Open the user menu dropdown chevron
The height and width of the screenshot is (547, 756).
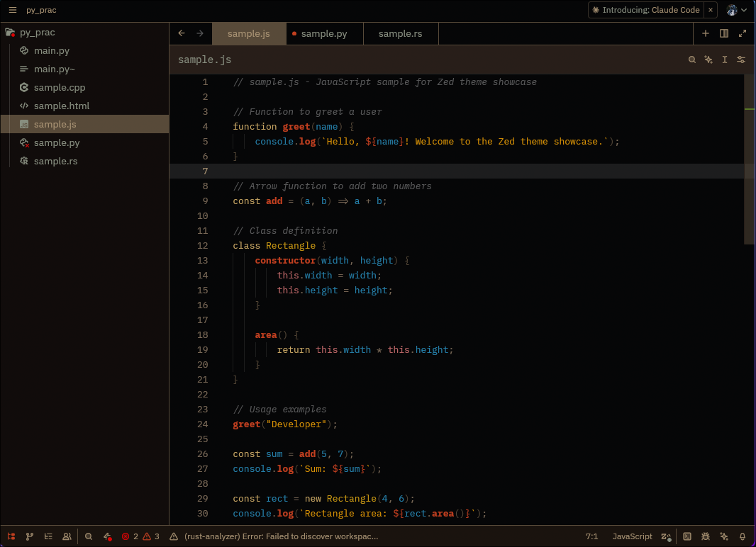744,10
